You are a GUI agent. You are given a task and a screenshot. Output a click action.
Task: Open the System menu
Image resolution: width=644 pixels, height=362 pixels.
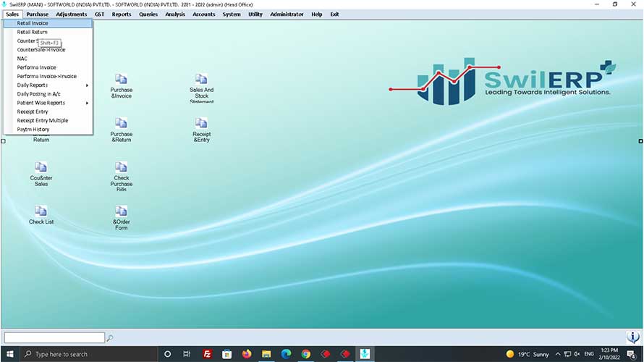click(x=232, y=14)
